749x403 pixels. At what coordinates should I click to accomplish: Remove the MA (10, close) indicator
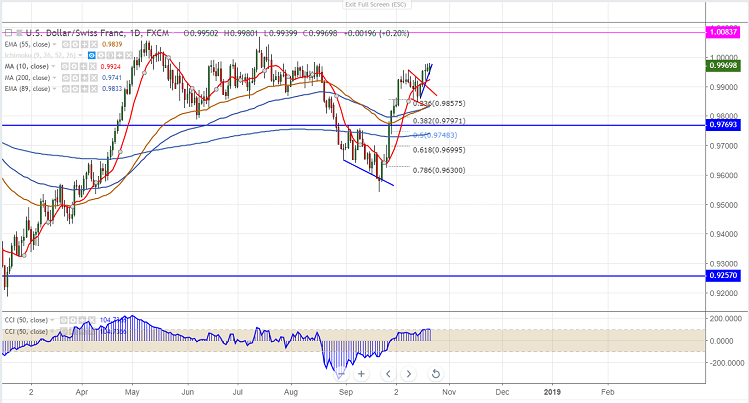click(93, 66)
